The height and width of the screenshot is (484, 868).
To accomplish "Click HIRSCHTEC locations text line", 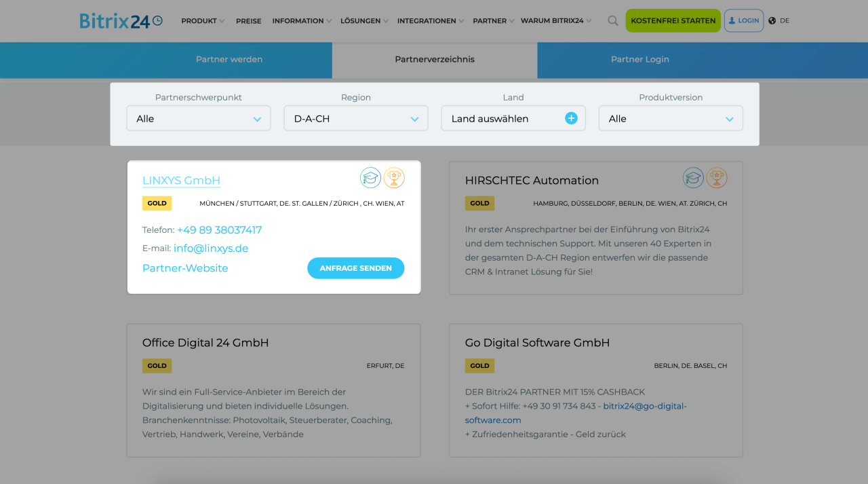I will tap(630, 204).
